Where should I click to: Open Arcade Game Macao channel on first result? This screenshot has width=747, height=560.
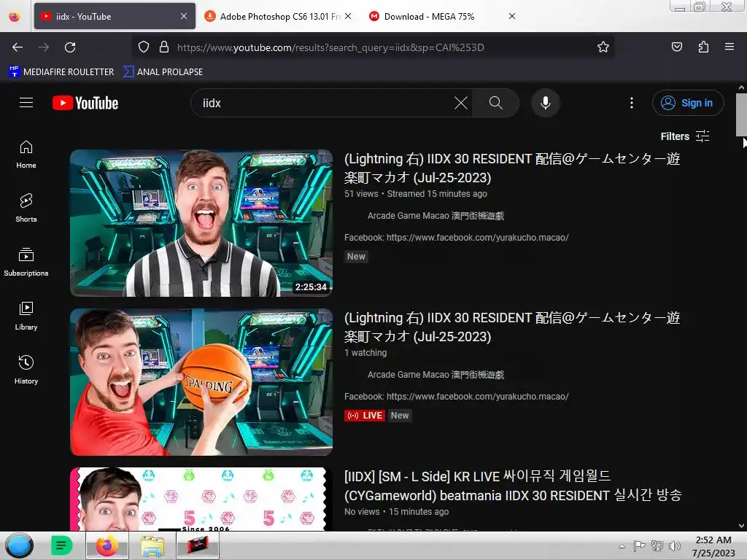coord(436,216)
